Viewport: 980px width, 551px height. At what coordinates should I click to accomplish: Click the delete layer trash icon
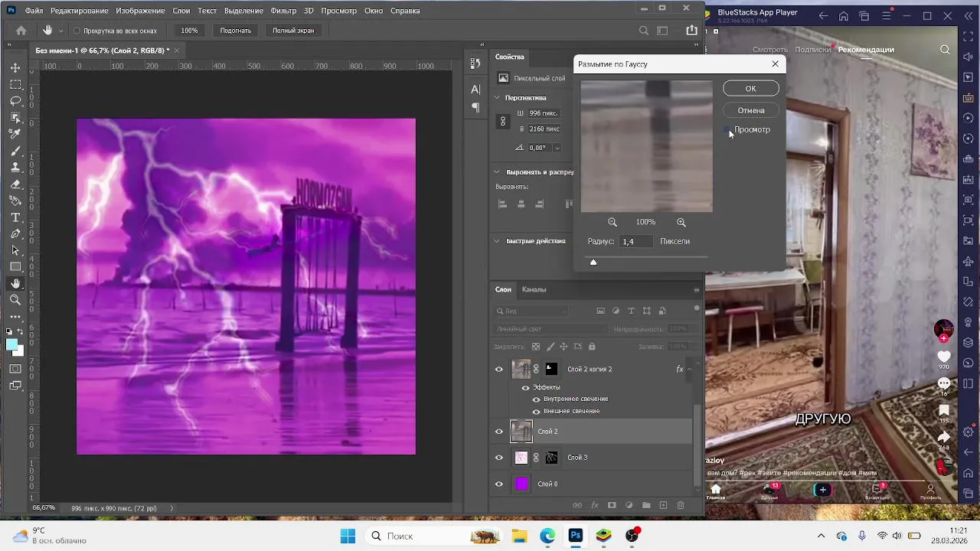tap(681, 505)
